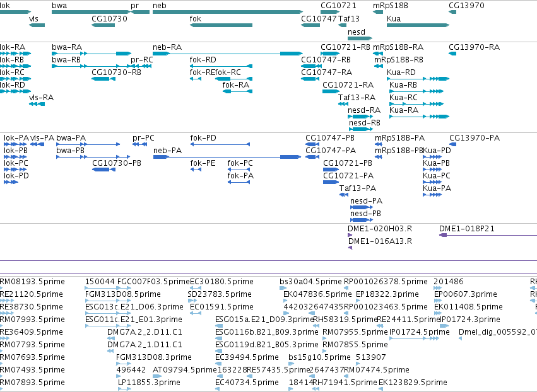Select the CG10747 gene label
This screenshot has width=537, height=392.
[x=319, y=18]
